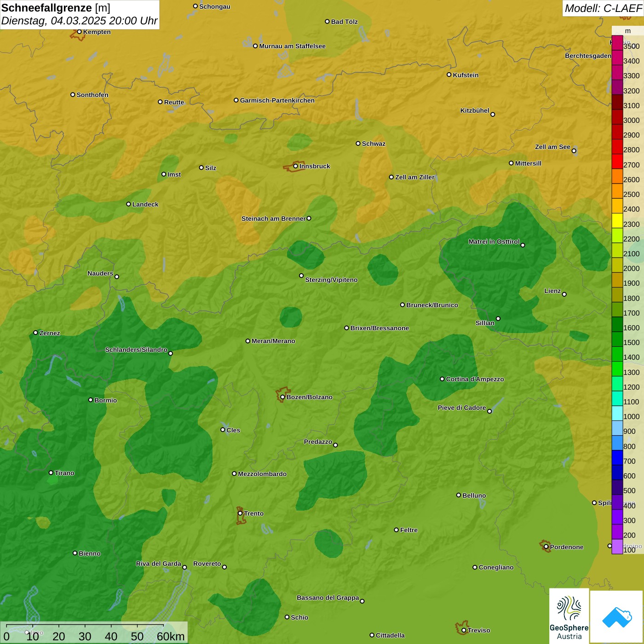644x644 pixels.
Task: Select the Bruneck/Brunico marker dot
Action: click(402, 305)
